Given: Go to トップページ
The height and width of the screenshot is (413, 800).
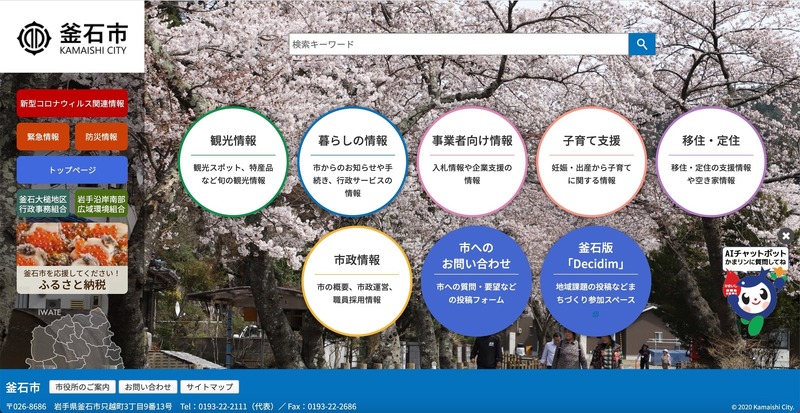Looking at the screenshot, I should 71,169.
